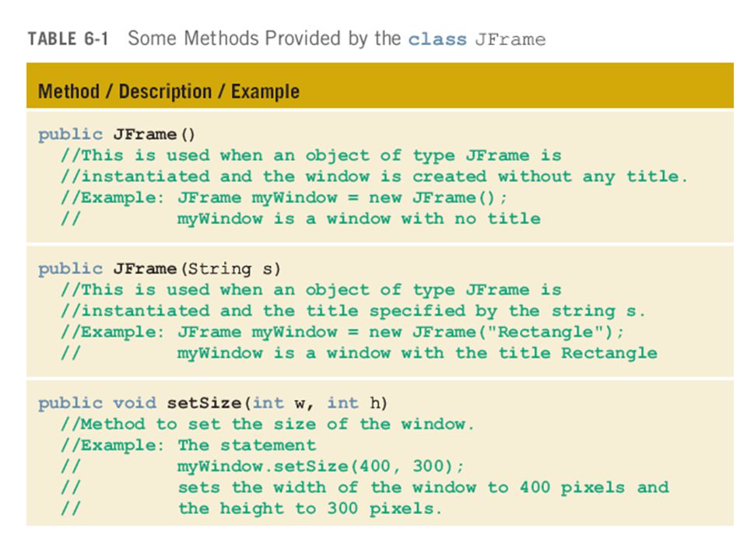Click the TABLE 6-1 label

(68, 39)
